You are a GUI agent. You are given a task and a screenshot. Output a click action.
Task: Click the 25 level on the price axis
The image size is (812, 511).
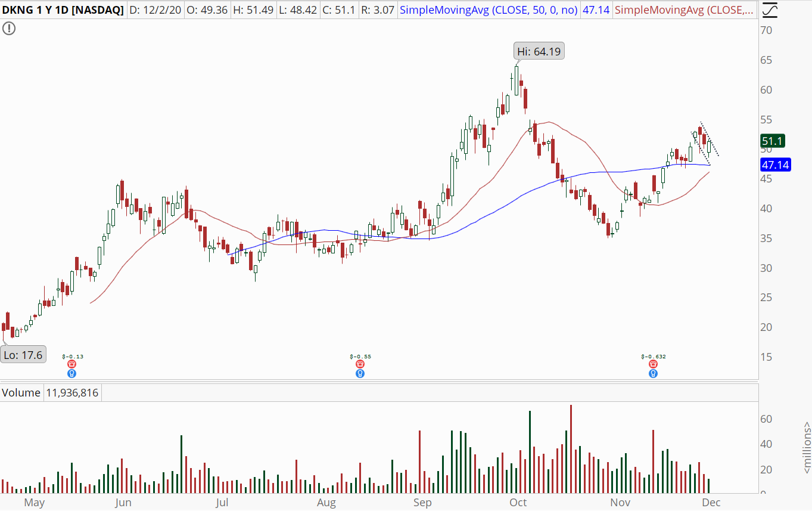coord(766,298)
